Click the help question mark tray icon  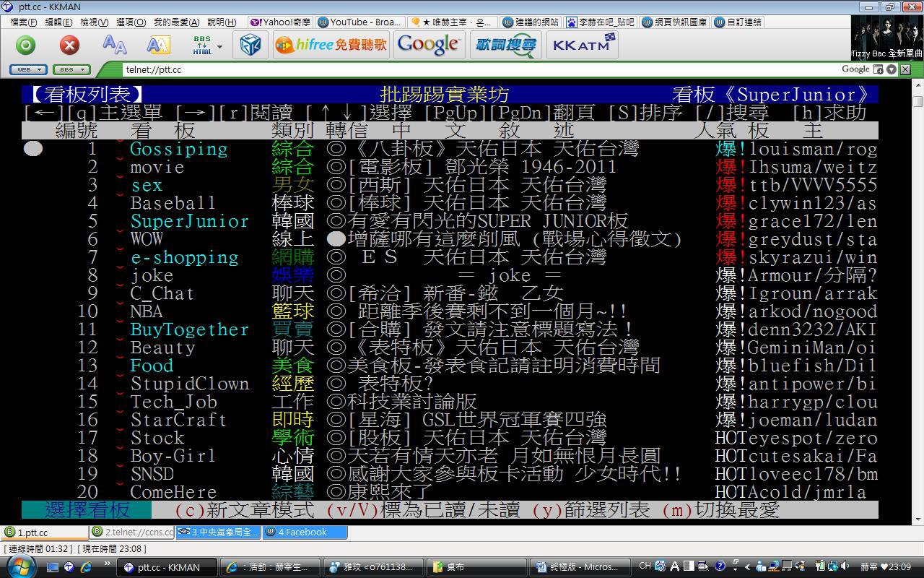click(720, 566)
